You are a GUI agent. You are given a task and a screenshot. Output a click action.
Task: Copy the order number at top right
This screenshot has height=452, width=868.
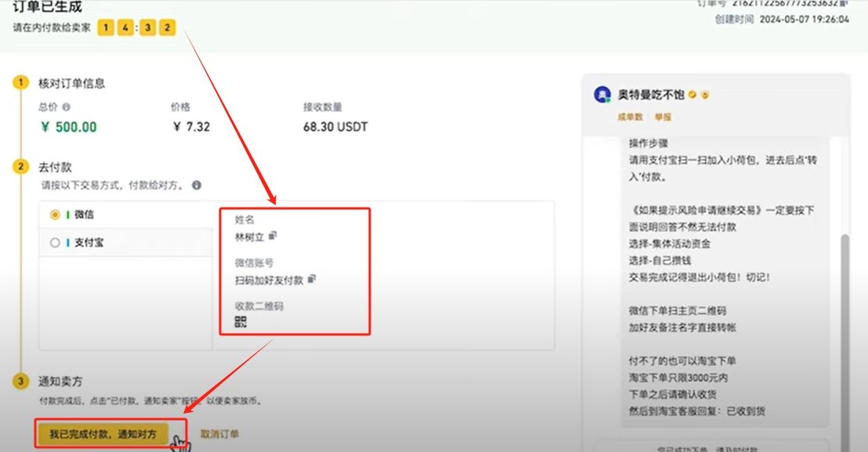tap(844, 3)
